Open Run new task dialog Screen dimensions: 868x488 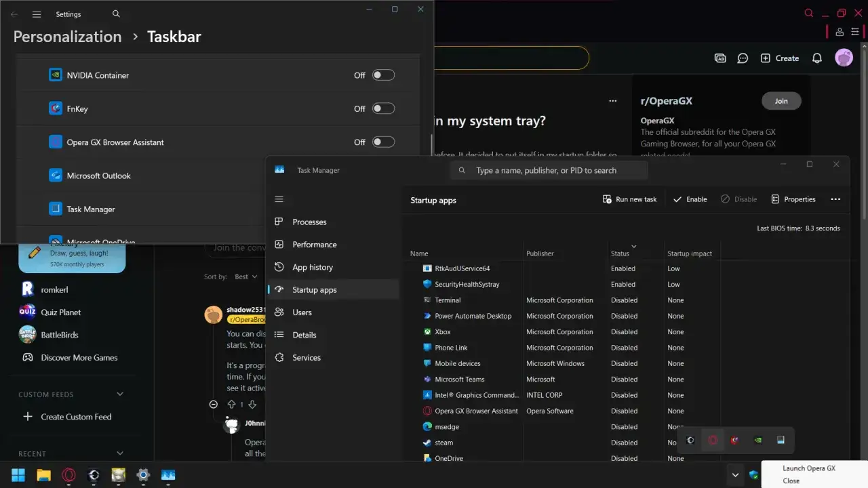pyautogui.click(x=630, y=199)
